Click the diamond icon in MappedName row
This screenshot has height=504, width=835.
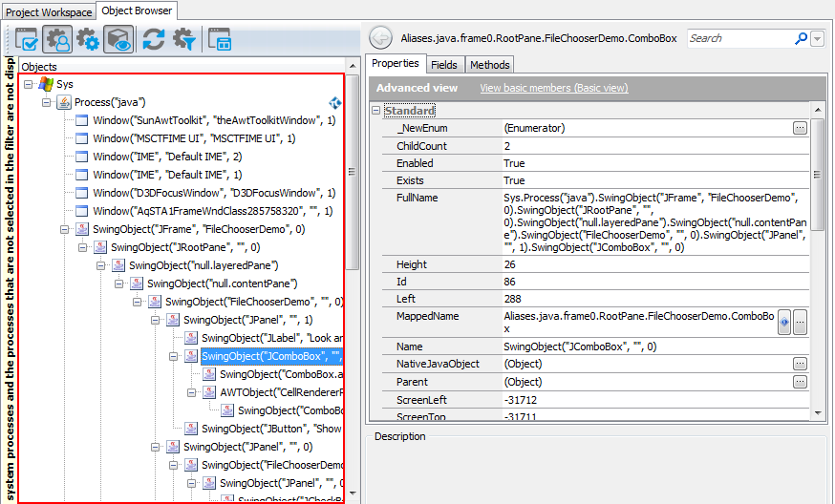pyautogui.click(x=783, y=323)
